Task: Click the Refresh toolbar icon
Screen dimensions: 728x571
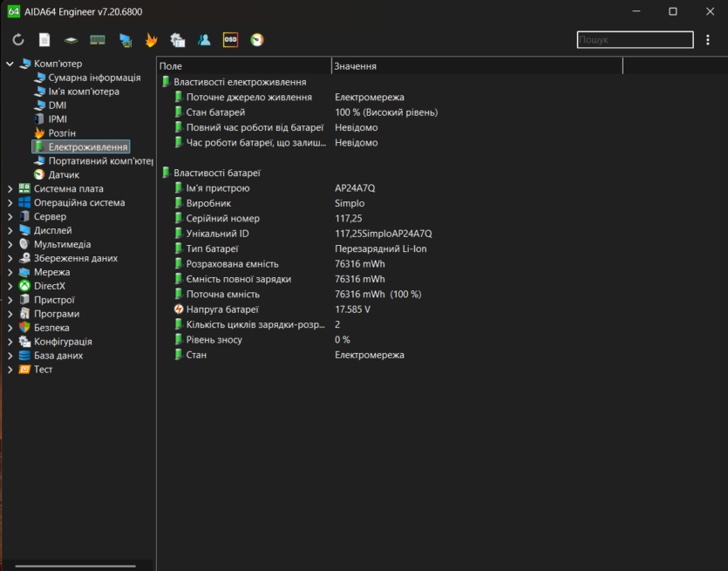Action: 18,40
